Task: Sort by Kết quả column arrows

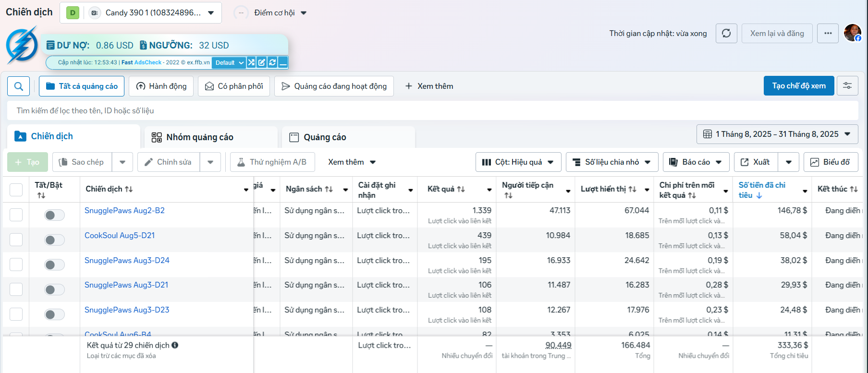Action: tap(461, 189)
